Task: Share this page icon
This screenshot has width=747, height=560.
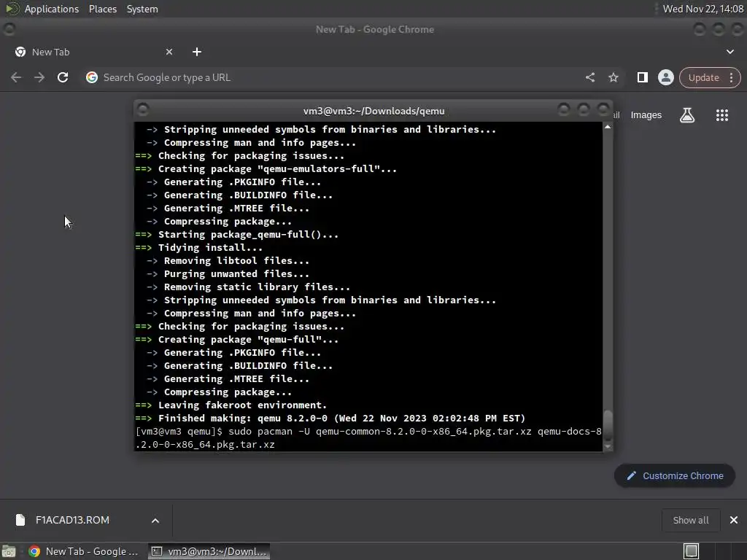Action: coord(589,77)
